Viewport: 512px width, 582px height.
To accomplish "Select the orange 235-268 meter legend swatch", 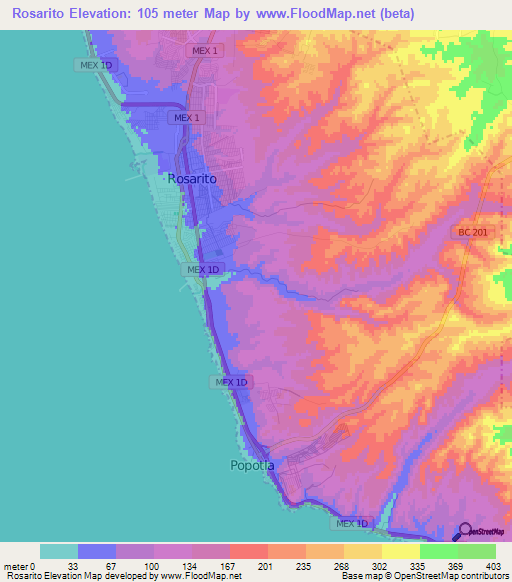I will pyautogui.click(x=325, y=551).
